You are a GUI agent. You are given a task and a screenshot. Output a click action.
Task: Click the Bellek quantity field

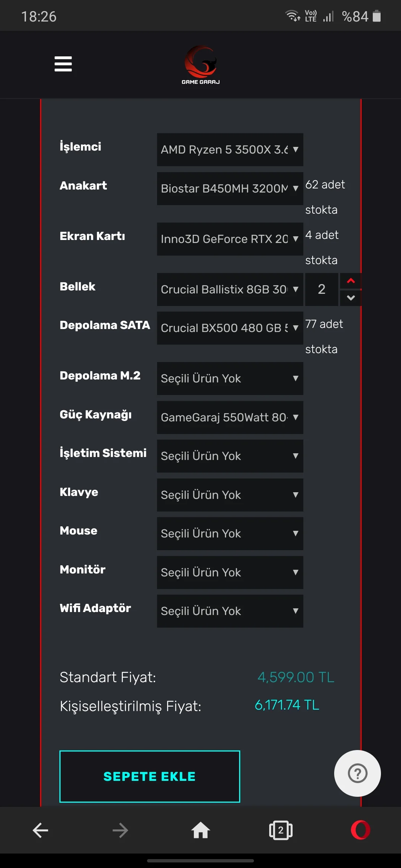click(x=322, y=289)
